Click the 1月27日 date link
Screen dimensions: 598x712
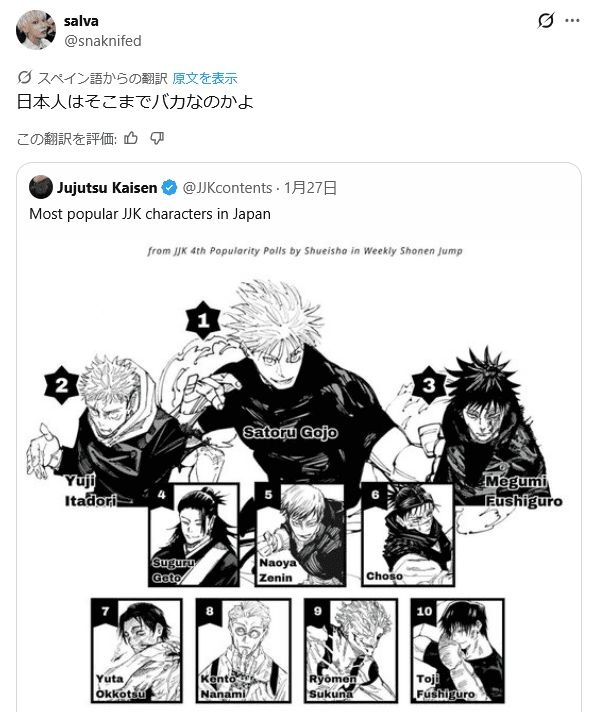pos(310,188)
